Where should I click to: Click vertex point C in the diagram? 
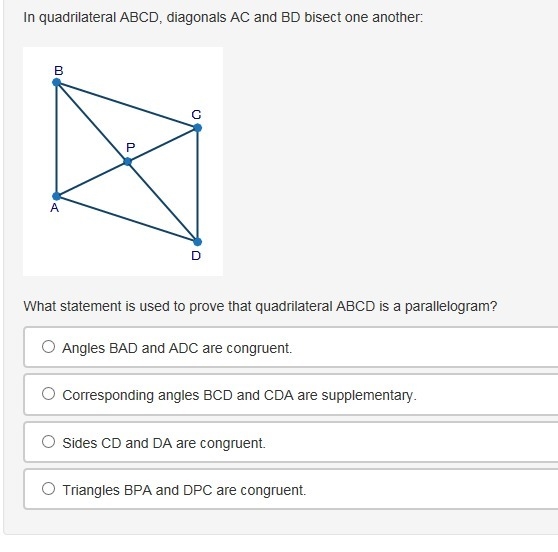click(198, 128)
